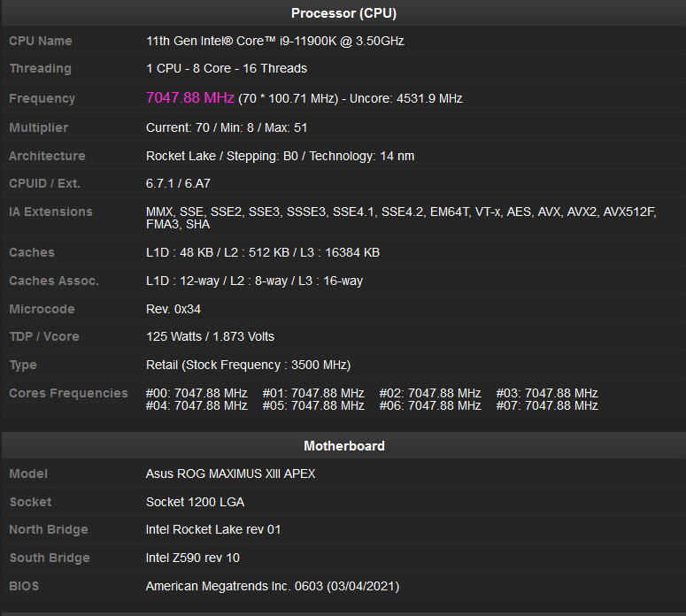Click the Retail stock frequency type value
Viewport: 686px width, 616px height.
248,365
